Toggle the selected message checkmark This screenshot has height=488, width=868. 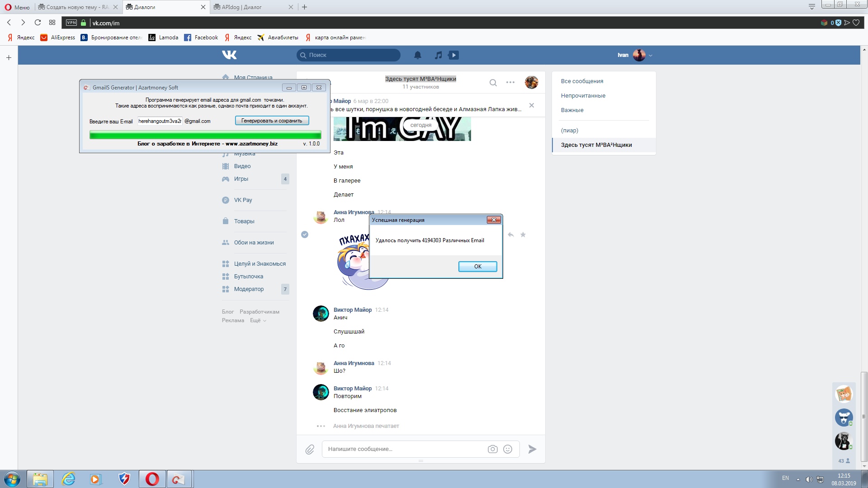305,235
